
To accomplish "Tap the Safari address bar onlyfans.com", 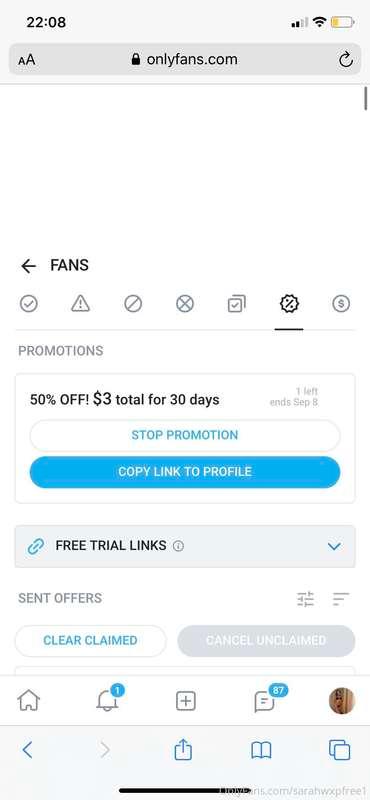I will coord(185,60).
